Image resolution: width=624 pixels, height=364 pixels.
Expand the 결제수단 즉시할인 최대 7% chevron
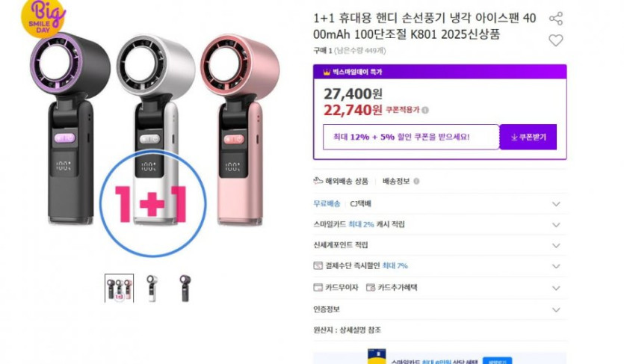pyautogui.click(x=556, y=266)
